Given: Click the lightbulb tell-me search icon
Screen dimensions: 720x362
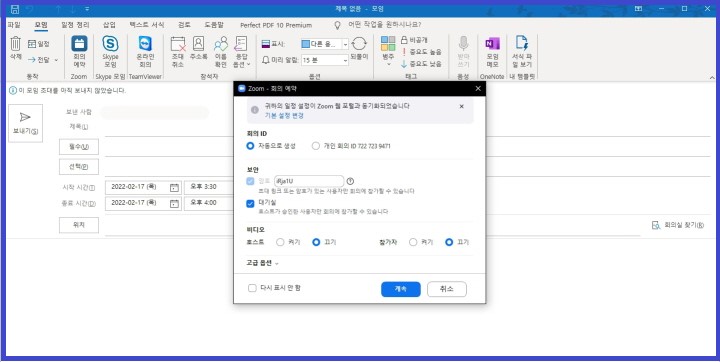Looking at the screenshot, I should (338, 25).
